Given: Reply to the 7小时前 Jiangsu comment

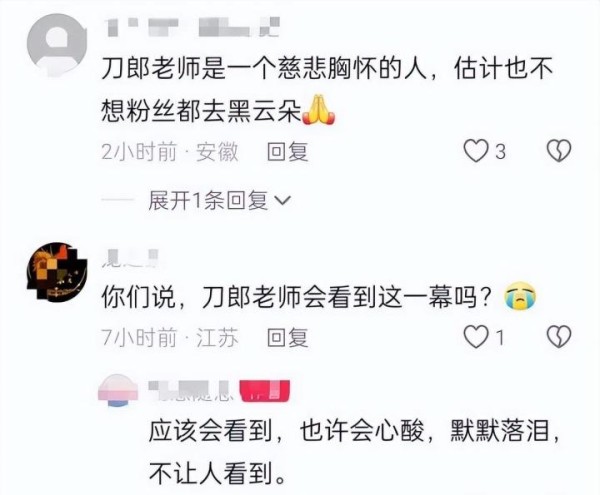Looking at the screenshot, I should (x=288, y=337).
